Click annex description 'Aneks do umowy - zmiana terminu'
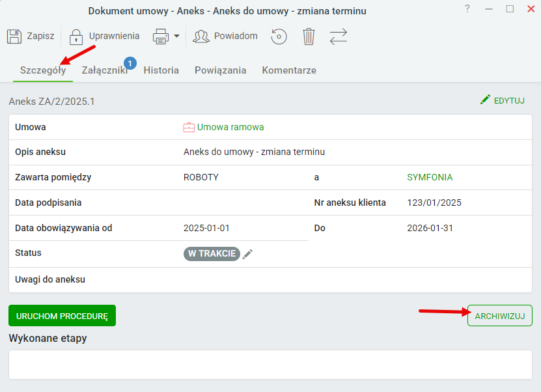The image size is (541, 392). click(254, 152)
